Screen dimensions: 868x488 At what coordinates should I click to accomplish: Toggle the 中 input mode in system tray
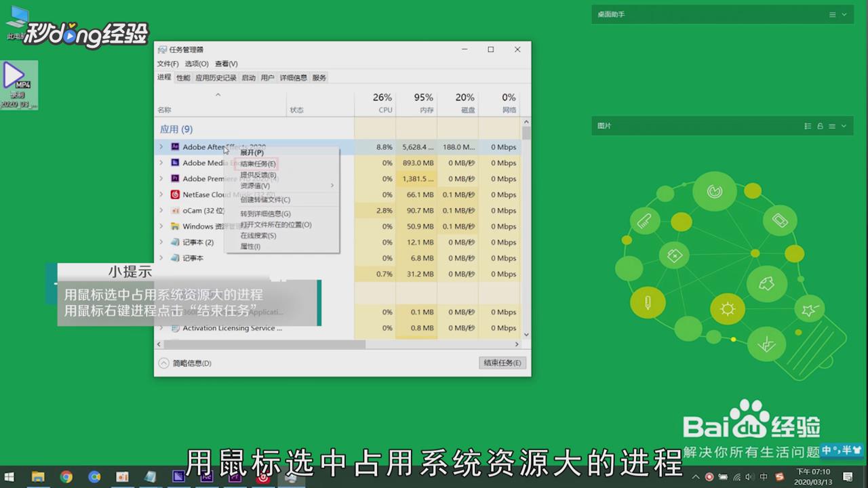(x=764, y=477)
